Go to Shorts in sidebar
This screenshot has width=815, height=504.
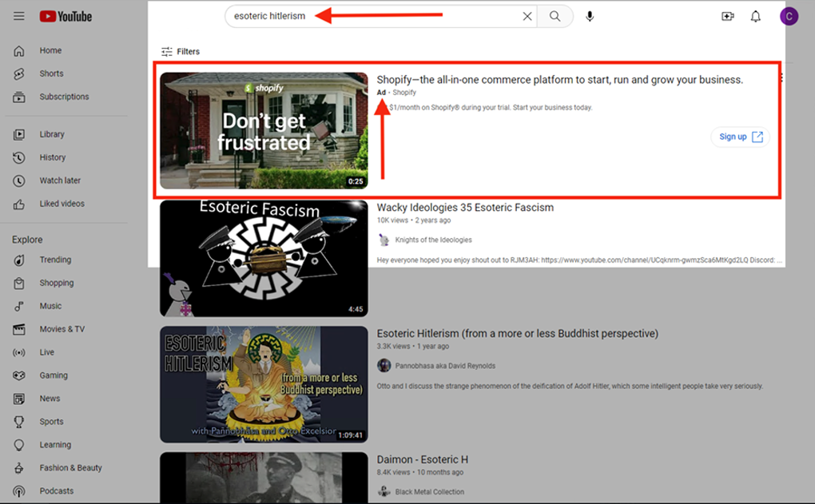(x=51, y=73)
